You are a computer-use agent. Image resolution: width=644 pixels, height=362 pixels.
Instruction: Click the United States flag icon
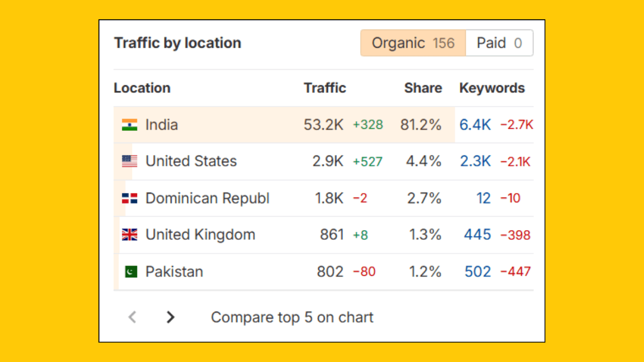(x=130, y=161)
